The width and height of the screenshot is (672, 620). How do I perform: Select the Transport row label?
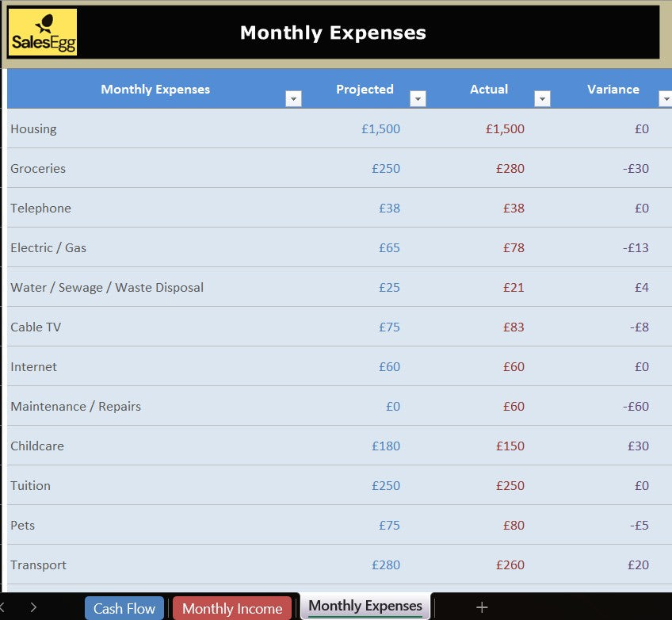pyautogui.click(x=39, y=565)
